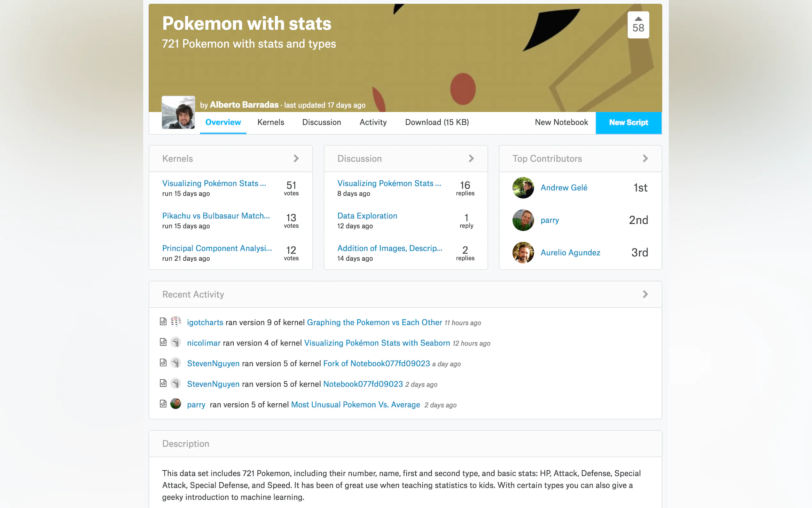Click the kernel script icon beside igotcharts entry
The height and width of the screenshot is (508, 812).
pos(163,322)
